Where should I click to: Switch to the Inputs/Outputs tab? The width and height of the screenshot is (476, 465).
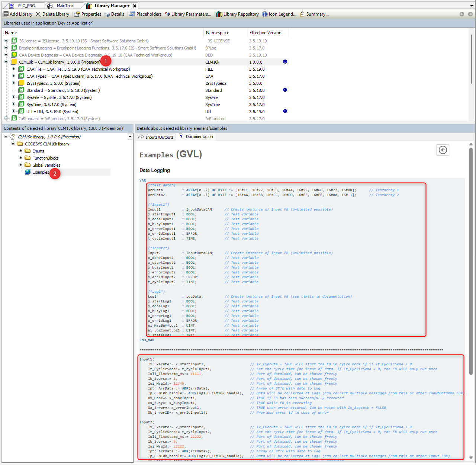156,137
